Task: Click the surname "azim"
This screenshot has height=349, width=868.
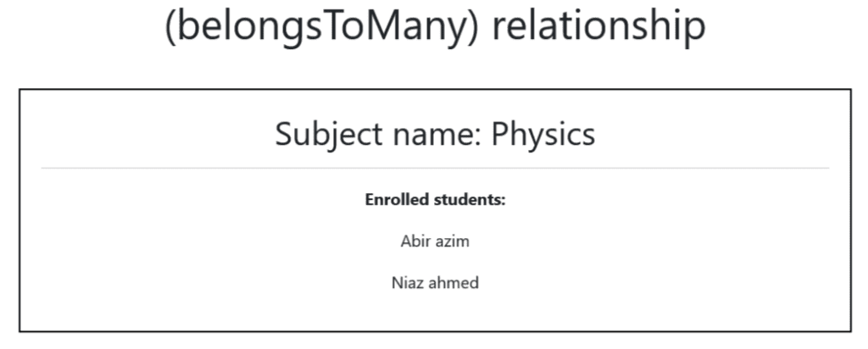Action: click(x=453, y=241)
